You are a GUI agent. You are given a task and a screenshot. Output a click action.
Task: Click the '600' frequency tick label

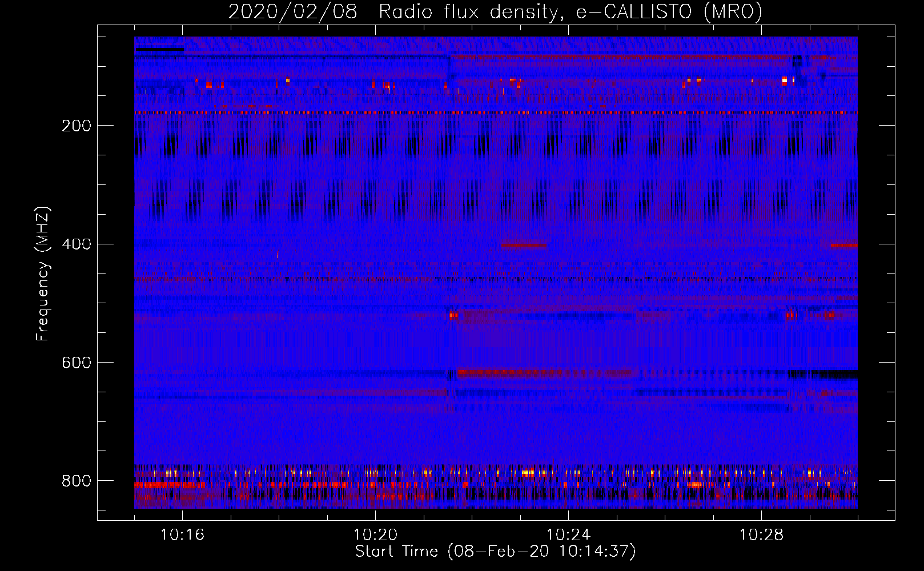77,363
